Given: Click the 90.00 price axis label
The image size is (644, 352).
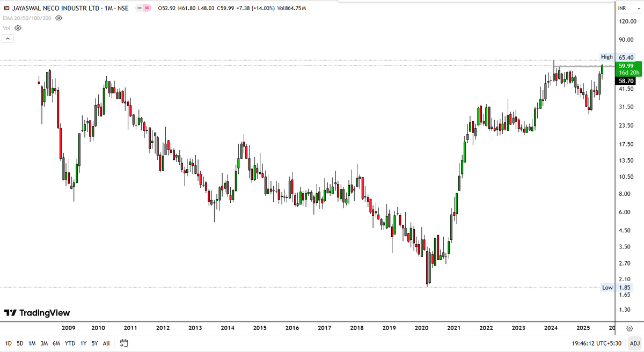Looking at the screenshot, I should coord(626,40).
